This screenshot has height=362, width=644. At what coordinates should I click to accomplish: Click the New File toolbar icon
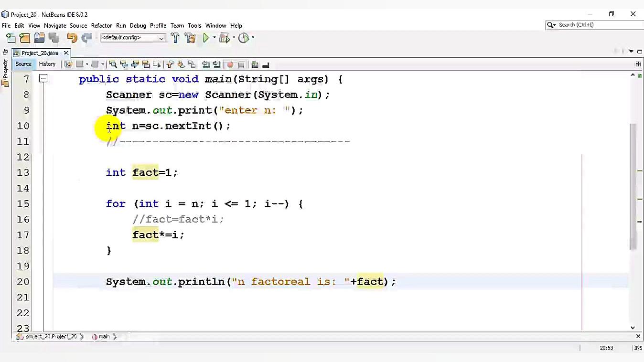point(11,38)
